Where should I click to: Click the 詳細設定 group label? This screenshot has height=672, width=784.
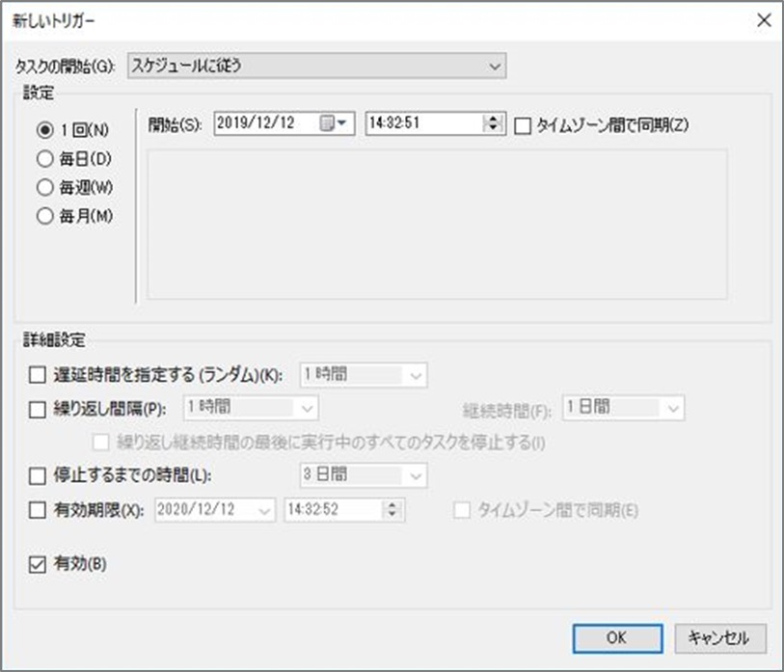pyautogui.click(x=54, y=340)
